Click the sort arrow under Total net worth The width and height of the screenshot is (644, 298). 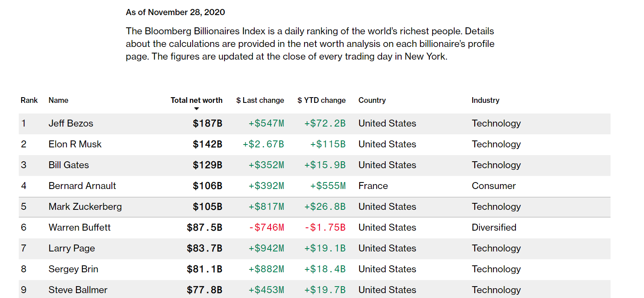click(x=196, y=109)
